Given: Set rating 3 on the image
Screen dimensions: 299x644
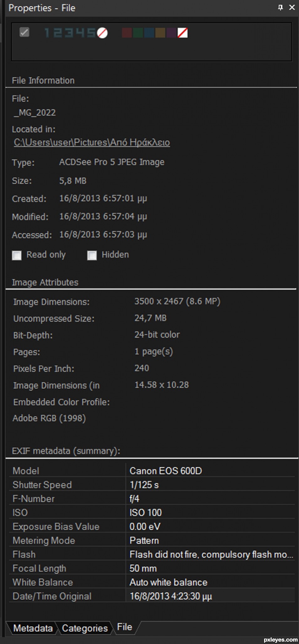Looking at the screenshot, I should point(68,33).
